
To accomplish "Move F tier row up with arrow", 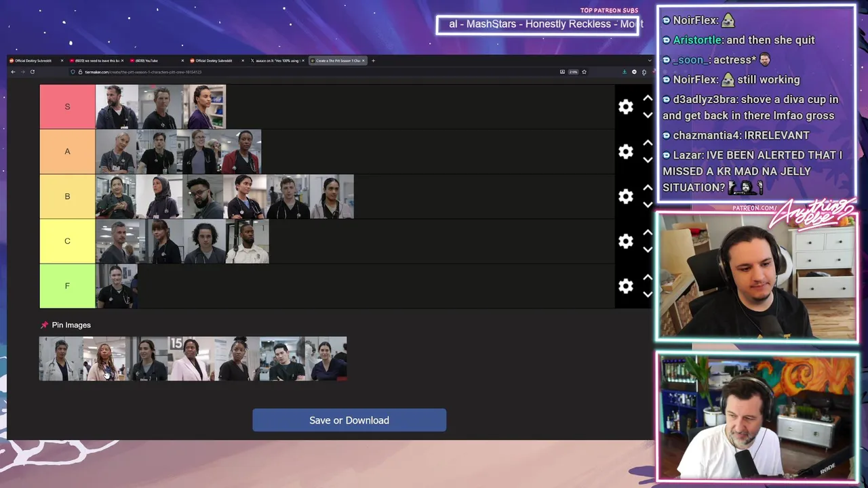I will [648, 277].
